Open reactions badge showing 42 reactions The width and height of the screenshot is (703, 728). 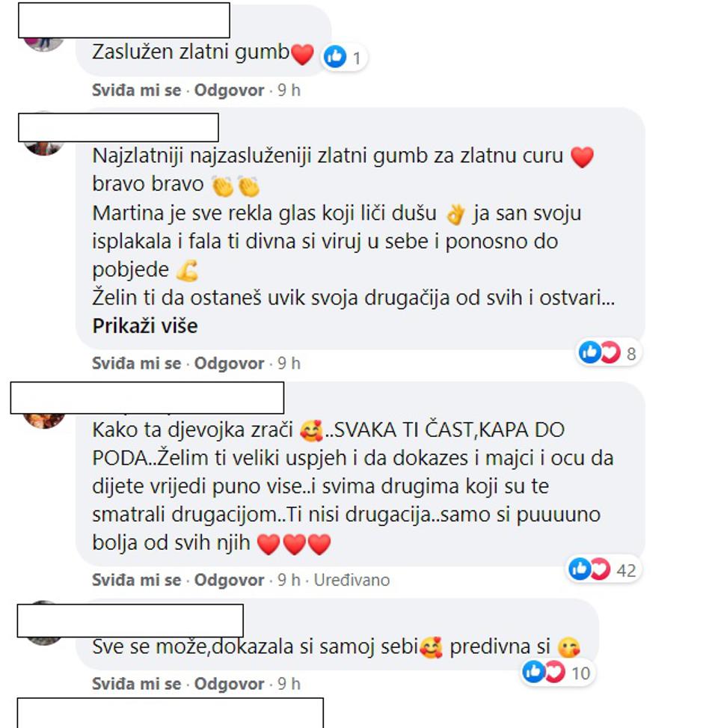click(604, 569)
